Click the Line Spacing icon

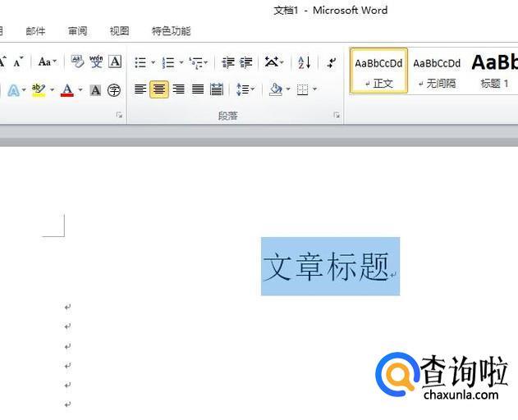coord(242,89)
